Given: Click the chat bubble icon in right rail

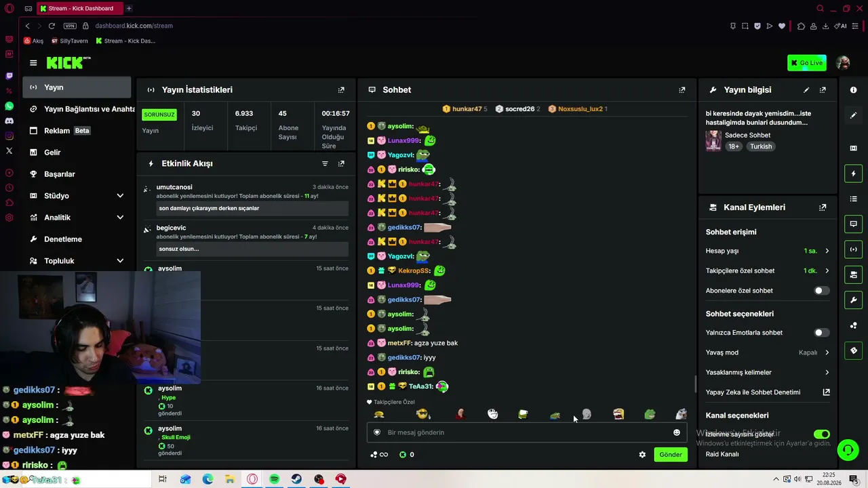Looking at the screenshot, I should [853, 224].
